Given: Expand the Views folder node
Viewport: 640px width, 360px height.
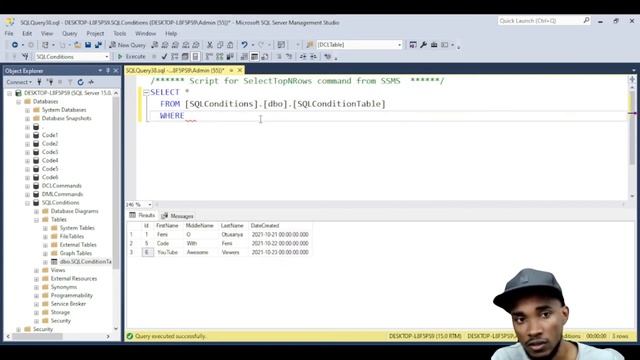Looking at the screenshot, I should (36, 271).
